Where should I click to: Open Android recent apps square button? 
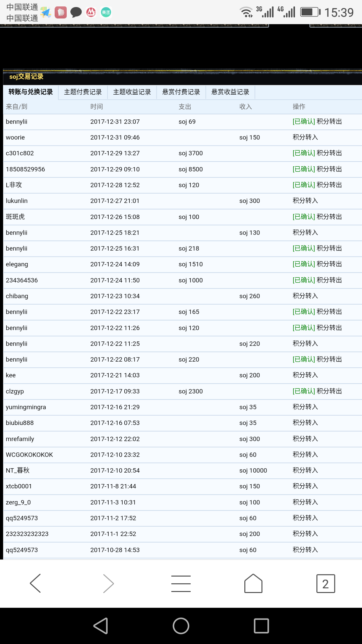pyautogui.click(x=261, y=626)
